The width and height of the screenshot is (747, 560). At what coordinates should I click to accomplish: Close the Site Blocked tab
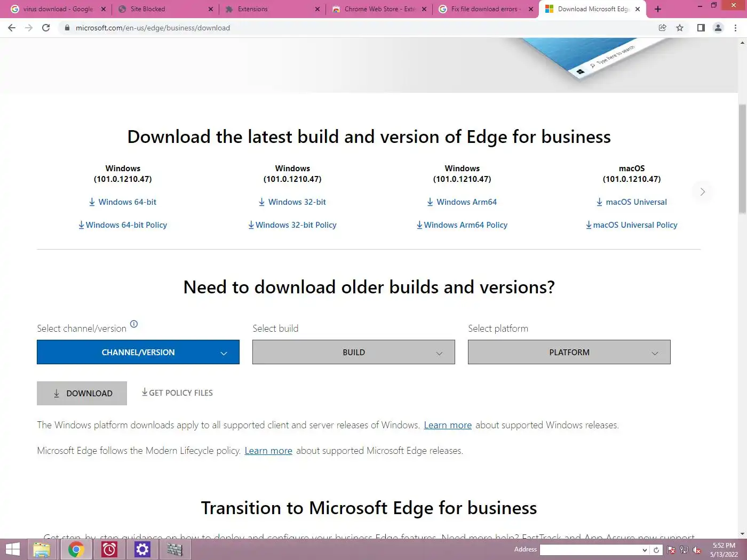pyautogui.click(x=210, y=9)
